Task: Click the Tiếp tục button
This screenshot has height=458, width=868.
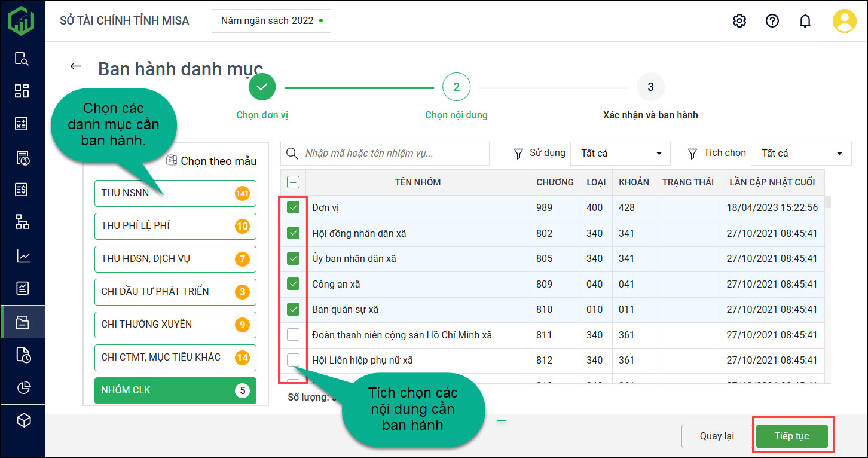Action: pyautogui.click(x=791, y=436)
